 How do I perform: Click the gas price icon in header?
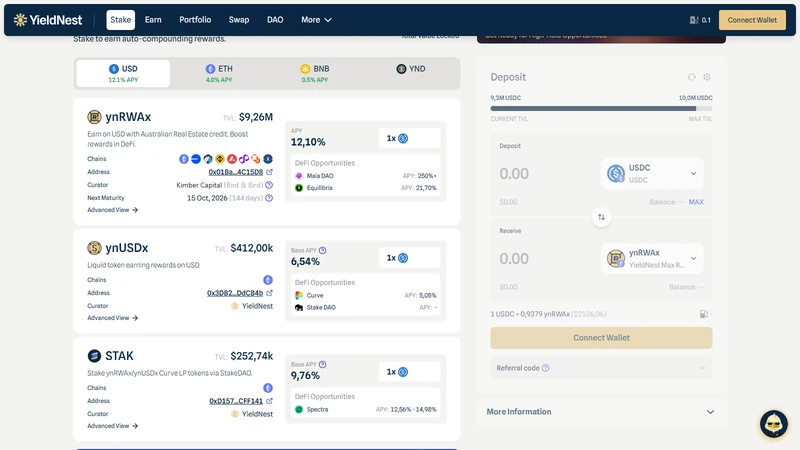point(694,20)
